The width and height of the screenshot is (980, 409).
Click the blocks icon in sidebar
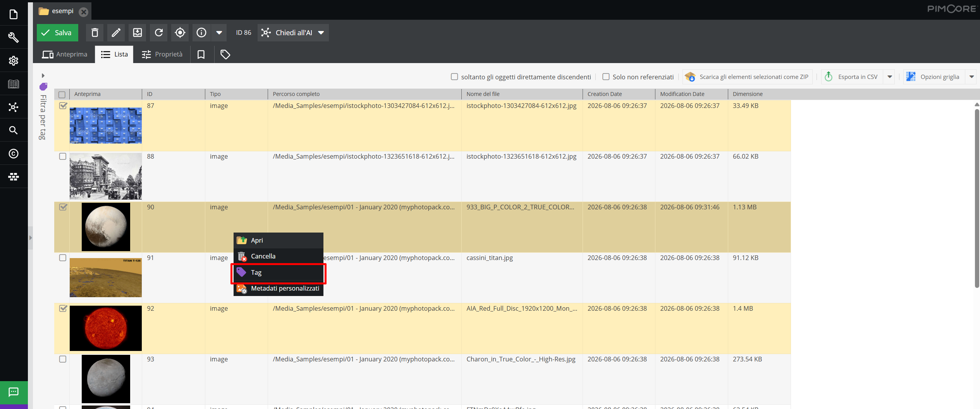tap(14, 177)
